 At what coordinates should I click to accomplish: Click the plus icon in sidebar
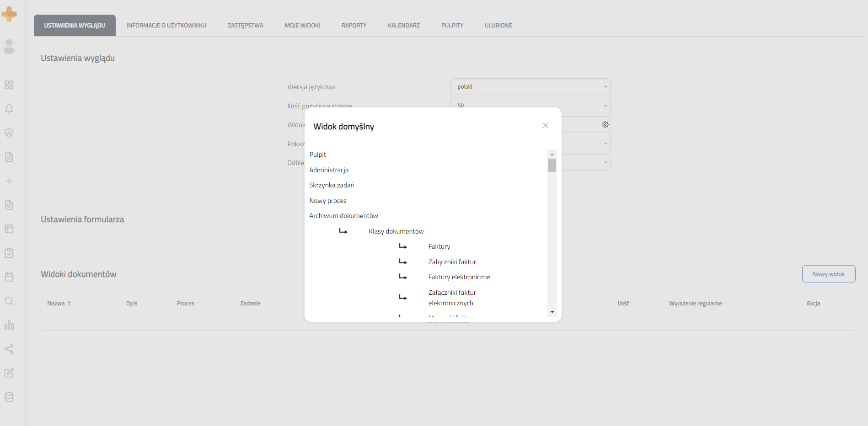[9, 181]
